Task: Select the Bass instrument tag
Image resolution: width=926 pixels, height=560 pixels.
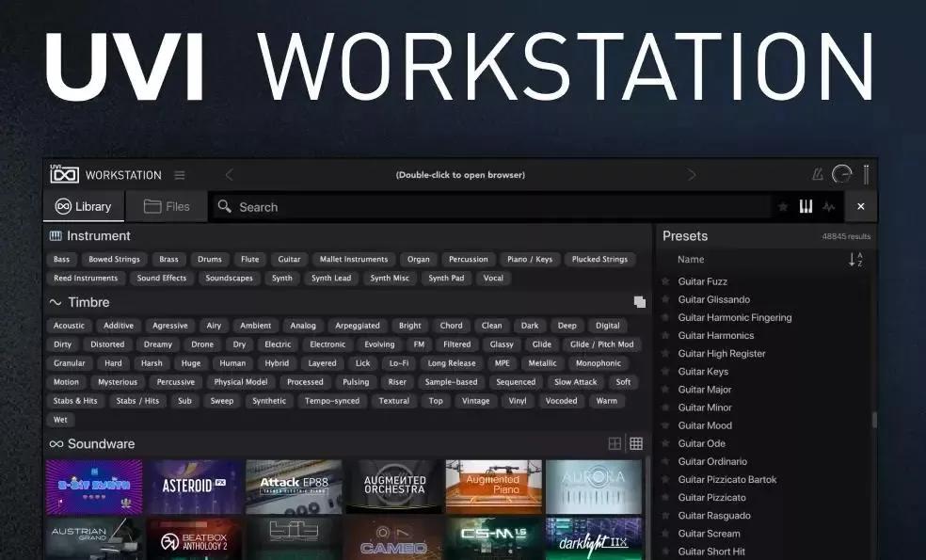Action: 61,260
